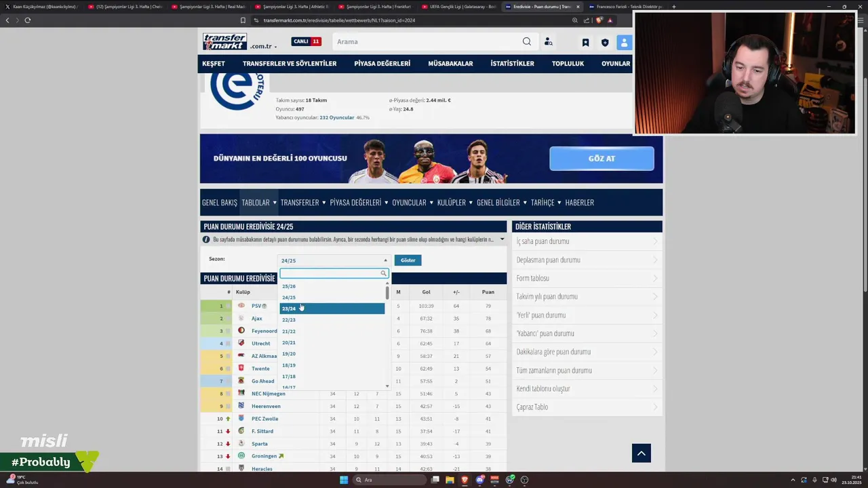The height and width of the screenshot is (488, 868).
Task: Open the Form tablosu link
Action: pos(532,278)
